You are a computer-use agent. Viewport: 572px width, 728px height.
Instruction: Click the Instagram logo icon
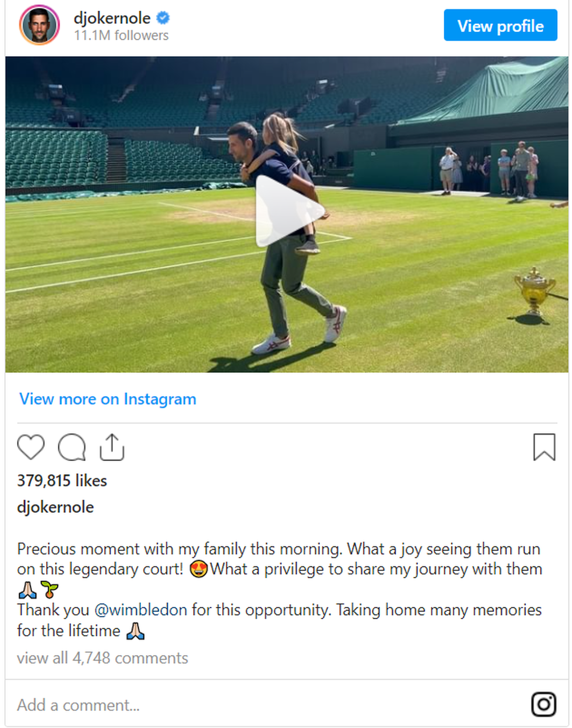544,704
